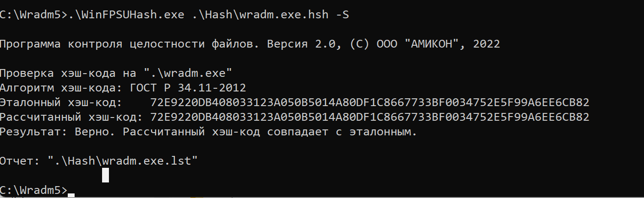The image size is (644, 198).
Task: Click the "Эталонный хэш-код:" label
Action: (x=61, y=102)
